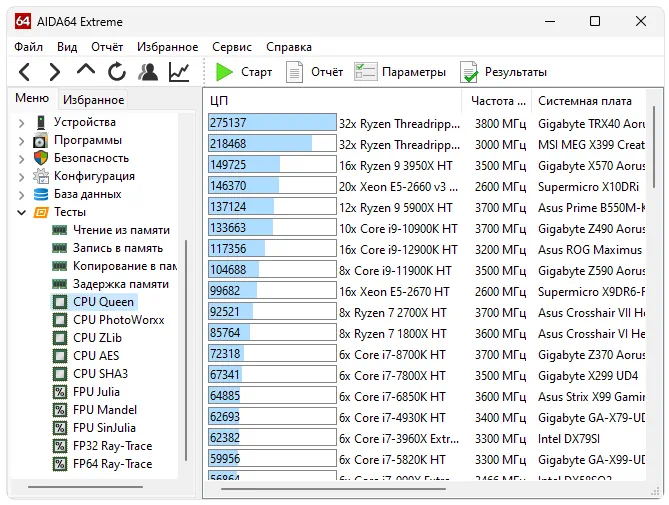Click CPU chip icon next to CPU PhotoWorxx
This screenshot has height=505, width=669.
(60, 320)
